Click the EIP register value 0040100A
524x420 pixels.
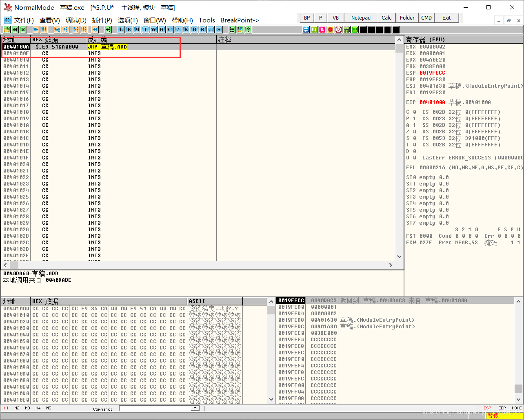click(432, 102)
